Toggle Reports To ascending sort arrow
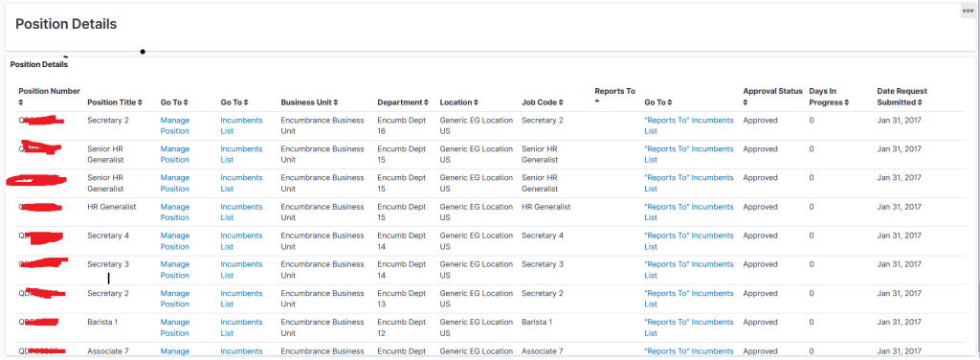The image size is (980, 360). [597, 101]
